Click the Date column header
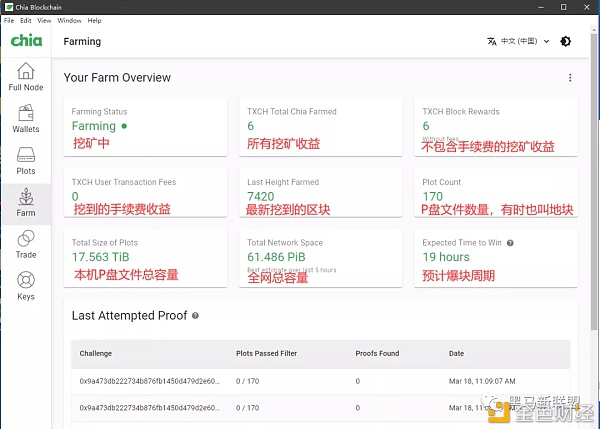This screenshot has height=429, width=600. coord(457,354)
